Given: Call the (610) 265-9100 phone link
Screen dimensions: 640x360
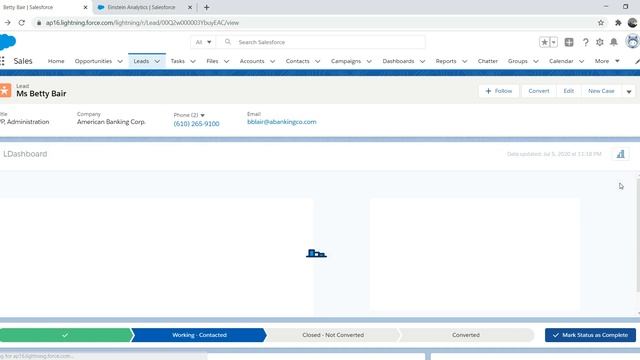Looking at the screenshot, I should [196, 124].
